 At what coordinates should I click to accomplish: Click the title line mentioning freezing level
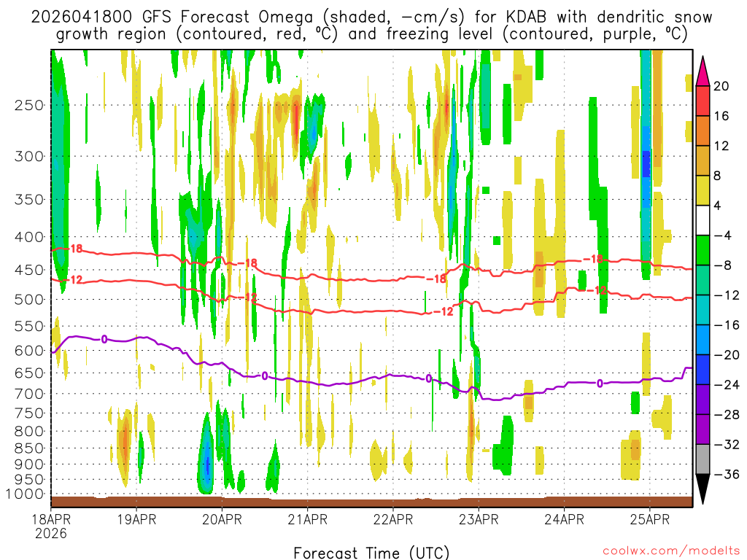[371, 34]
